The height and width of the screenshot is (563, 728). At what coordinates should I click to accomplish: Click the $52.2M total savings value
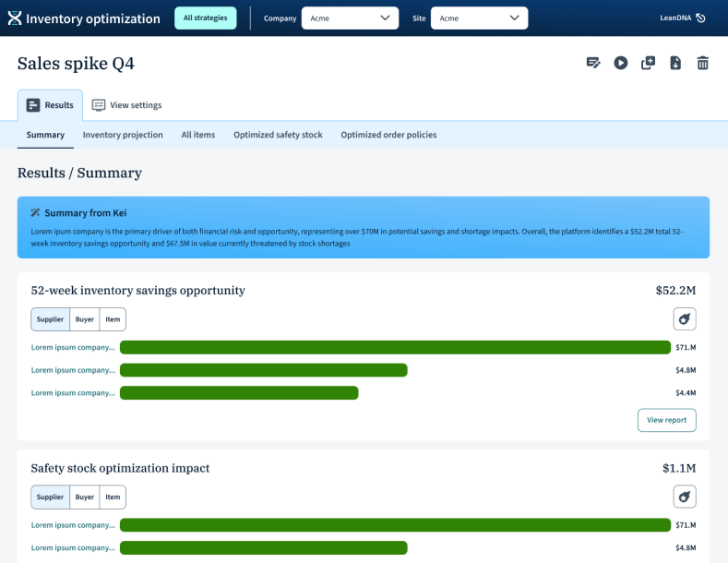click(675, 291)
